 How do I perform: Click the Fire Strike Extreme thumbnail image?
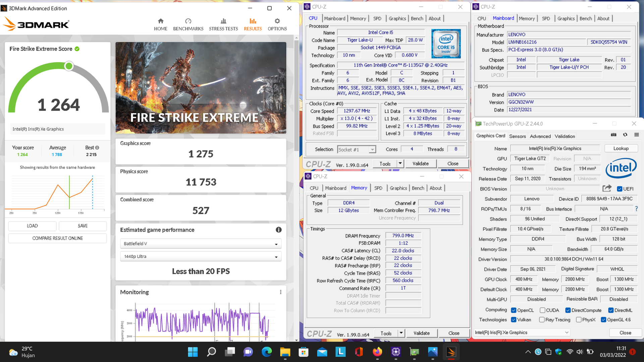201,87
